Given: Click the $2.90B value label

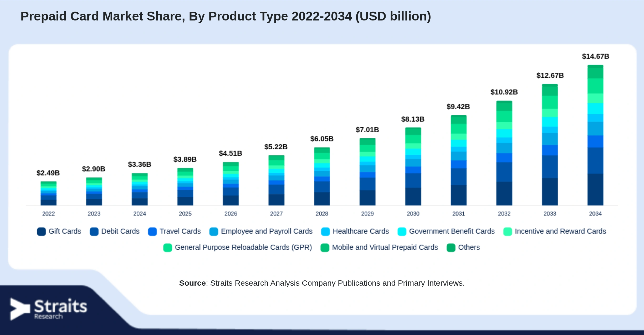Looking at the screenshot, I should [94, 169].
